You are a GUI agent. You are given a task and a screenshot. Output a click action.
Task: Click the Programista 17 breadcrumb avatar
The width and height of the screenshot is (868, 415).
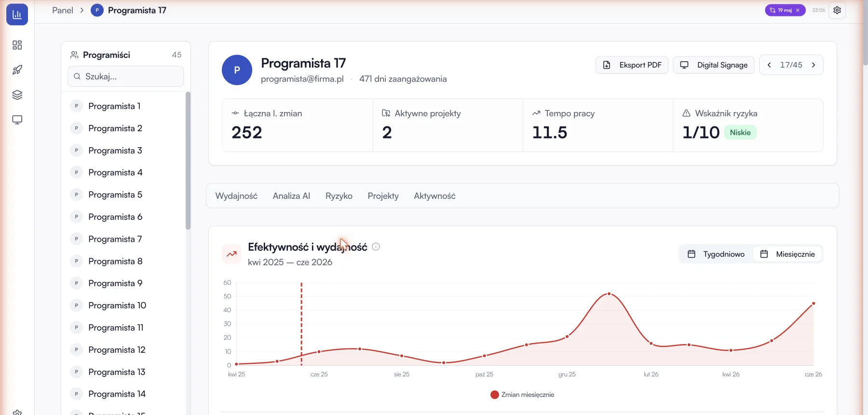point(97,10)
